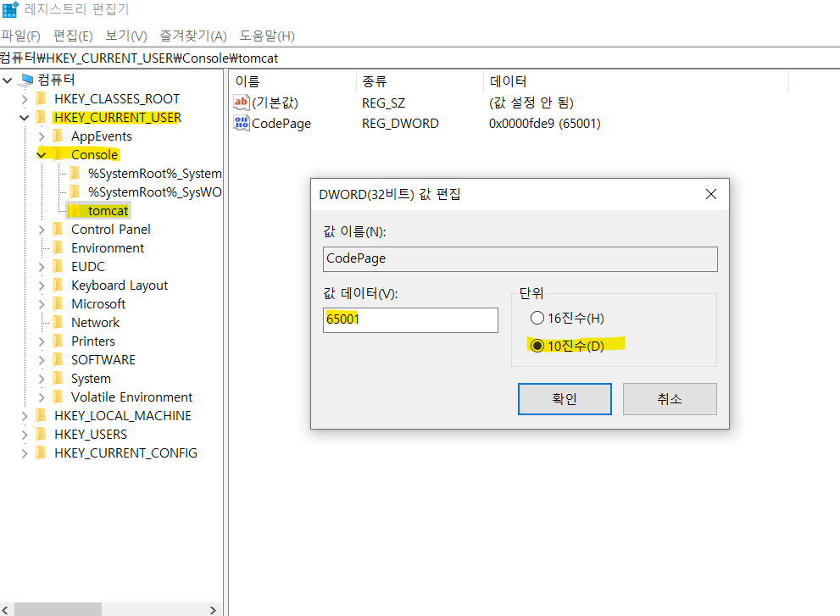Click the CodePage DWORD value icon

(241, 123)
